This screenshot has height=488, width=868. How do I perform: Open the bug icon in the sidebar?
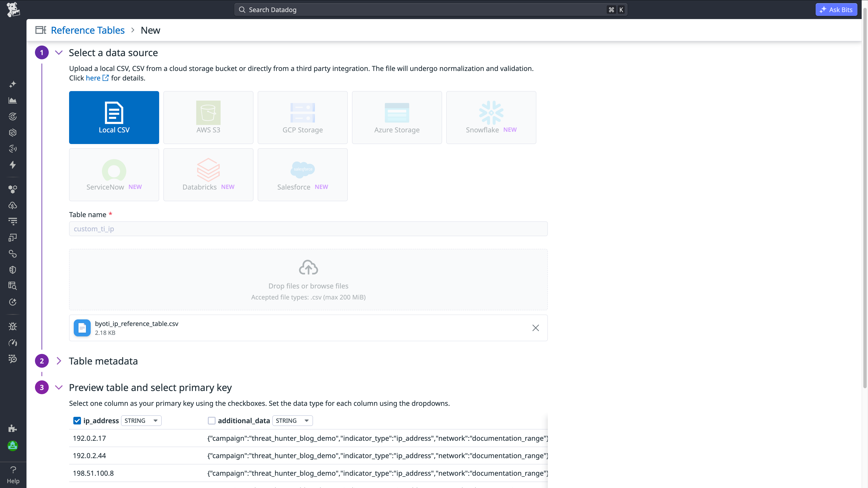[13, 326]
